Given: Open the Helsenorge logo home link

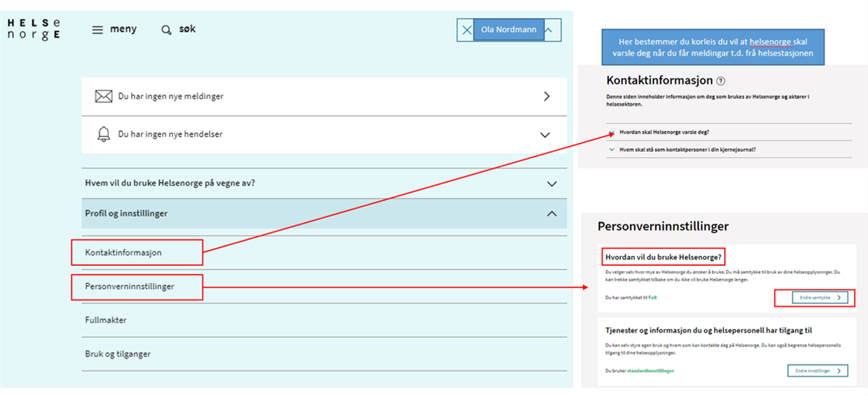Looking at the screenshot, I should pyautogui.click(x=33, y=30).
